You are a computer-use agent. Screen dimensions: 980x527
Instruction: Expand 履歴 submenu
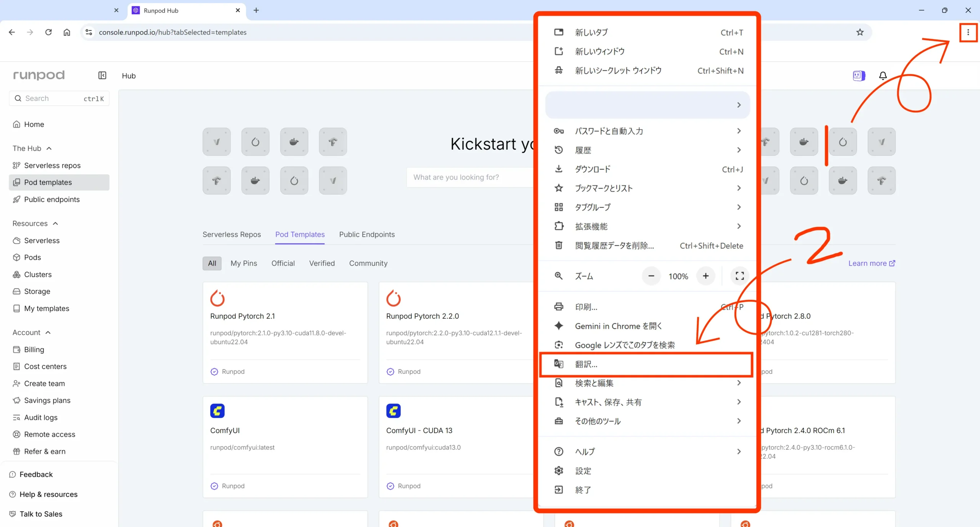648,150
